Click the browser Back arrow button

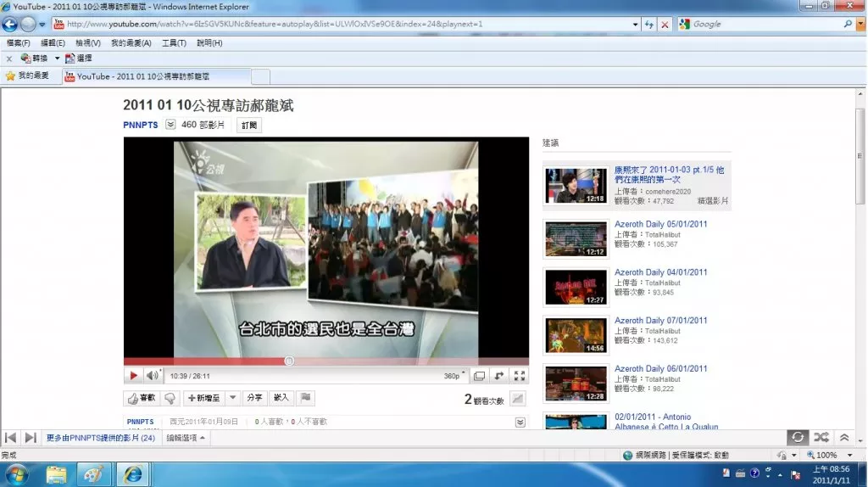pos(10,24)
